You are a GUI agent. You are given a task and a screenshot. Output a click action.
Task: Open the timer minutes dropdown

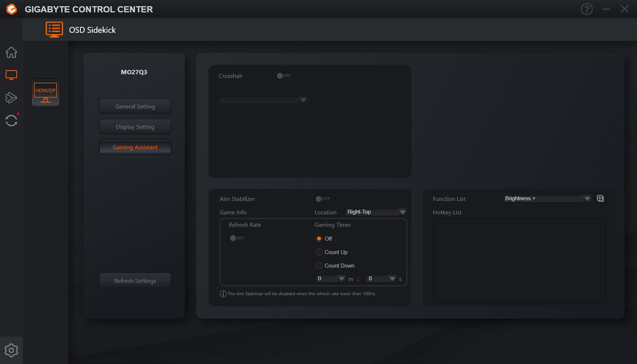[330, 278]
